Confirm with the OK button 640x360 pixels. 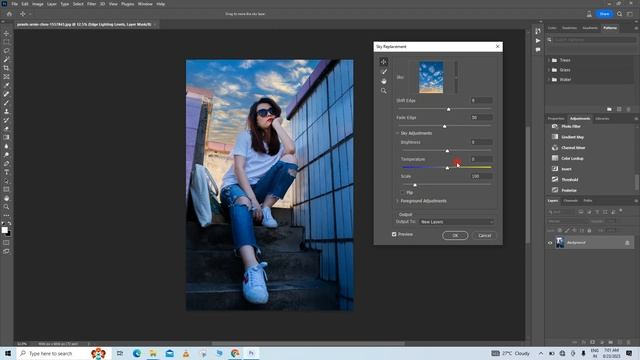(x=455, y=236)
